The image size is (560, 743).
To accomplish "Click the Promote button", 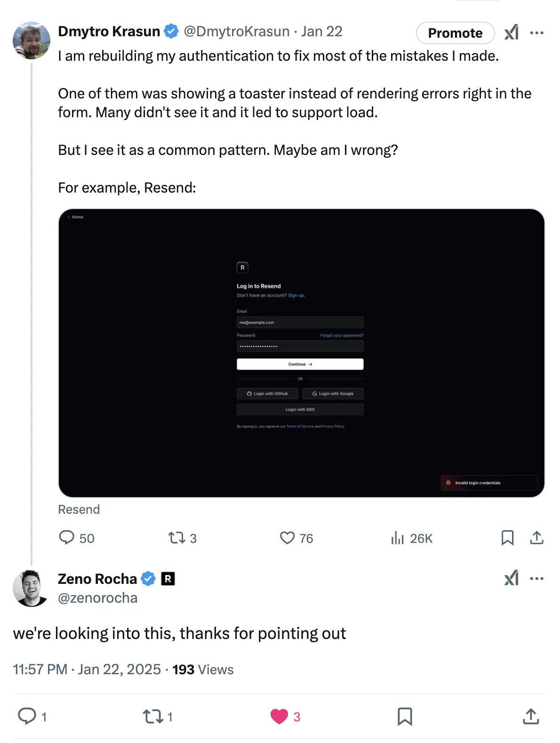I will [455, 32].
